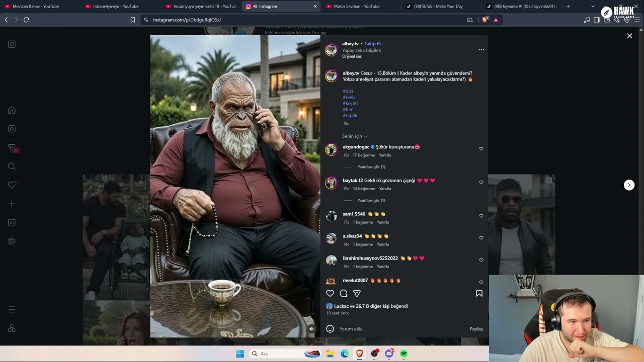
Task: Go back in browser history
Action: coord(6,20)
